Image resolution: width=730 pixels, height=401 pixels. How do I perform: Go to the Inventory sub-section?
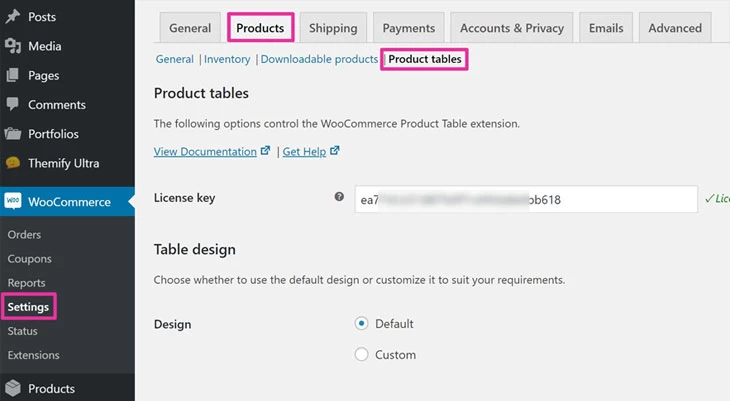(x=227, y=59)
